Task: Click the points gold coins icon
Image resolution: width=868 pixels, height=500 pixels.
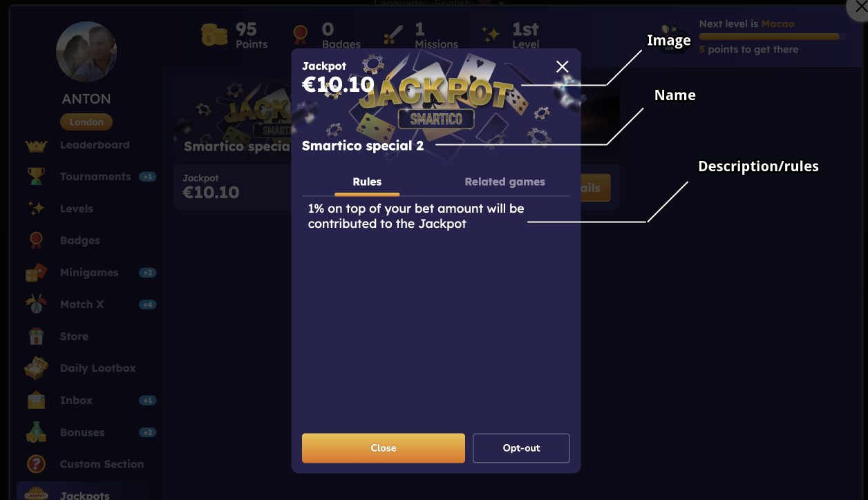Action: click(x=214, y=35)
